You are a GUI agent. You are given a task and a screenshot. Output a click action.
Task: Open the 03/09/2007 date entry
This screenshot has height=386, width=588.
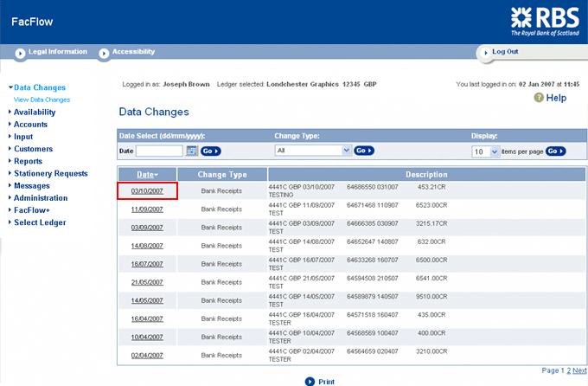(x=147, y=228)
